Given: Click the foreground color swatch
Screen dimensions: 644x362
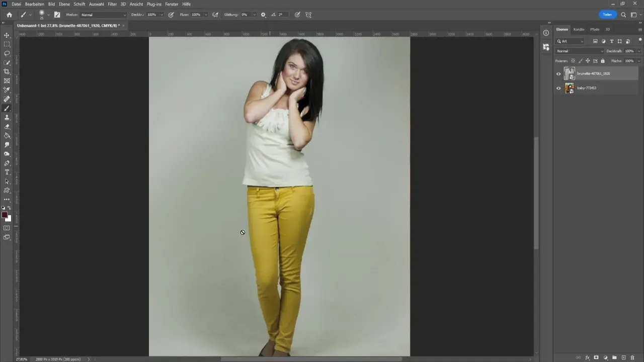Looking at the screenshot, I should (x=5, y=215).
